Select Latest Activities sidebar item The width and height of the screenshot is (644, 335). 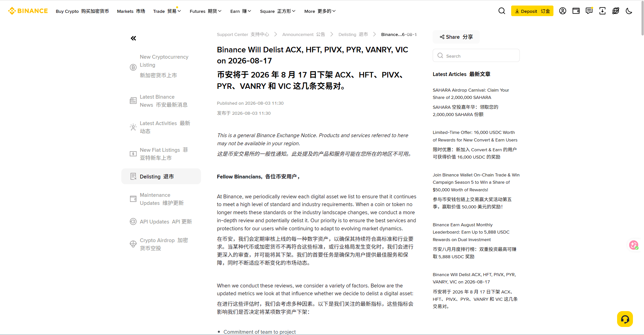pyautogui.click(x=161, y=127)
